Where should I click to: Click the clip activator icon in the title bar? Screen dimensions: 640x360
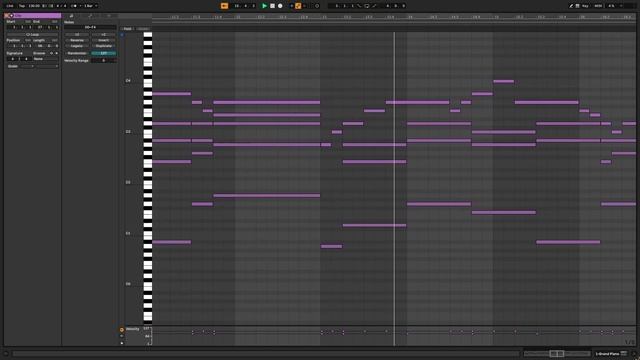click(11, 16)
